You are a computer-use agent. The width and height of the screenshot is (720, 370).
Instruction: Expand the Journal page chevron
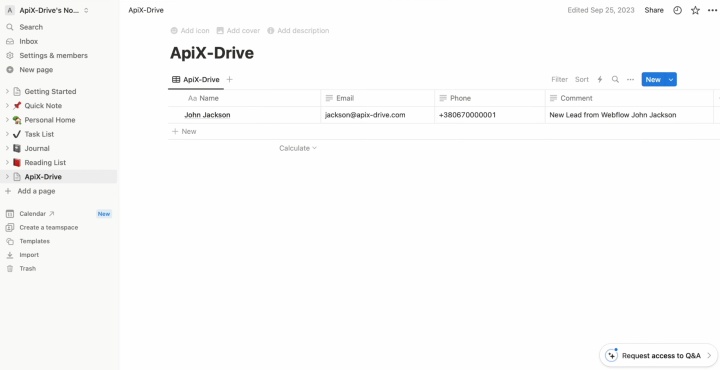coord(7,148)
